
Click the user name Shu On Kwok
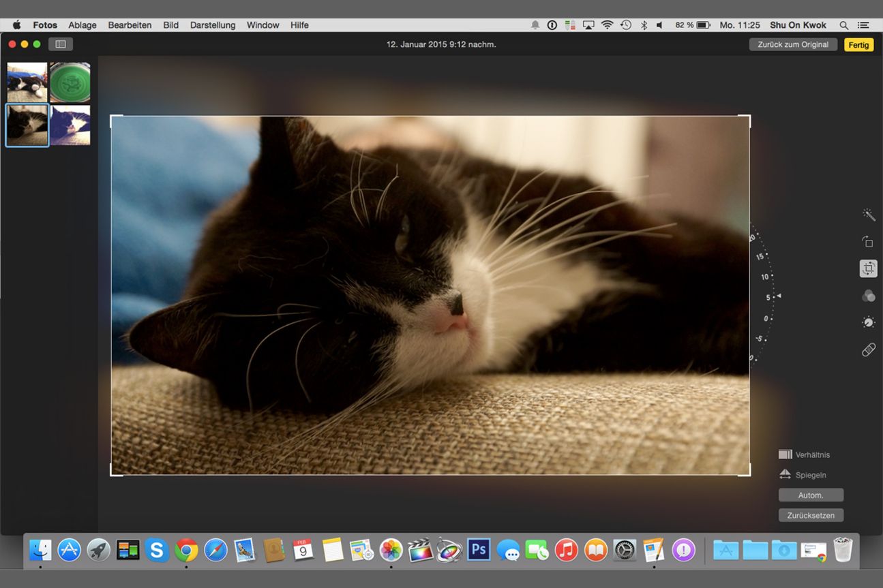[x=798, y=25]
